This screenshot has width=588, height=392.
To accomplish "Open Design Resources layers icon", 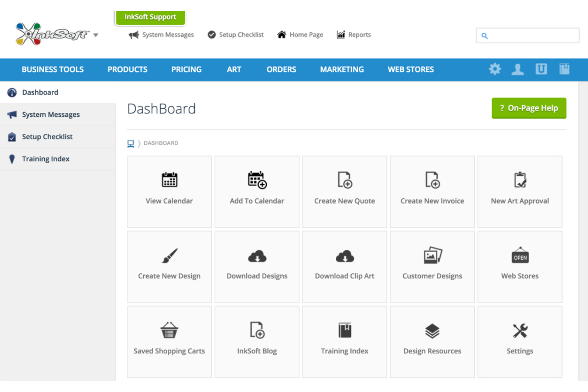I will tap(432, 330).
